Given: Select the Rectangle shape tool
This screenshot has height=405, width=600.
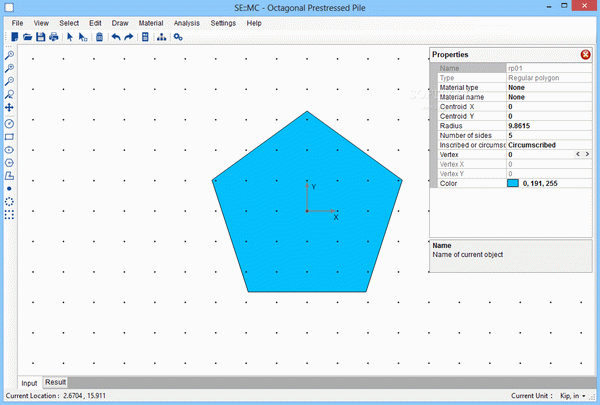Looking at the screenshot, I should point(10,135).
